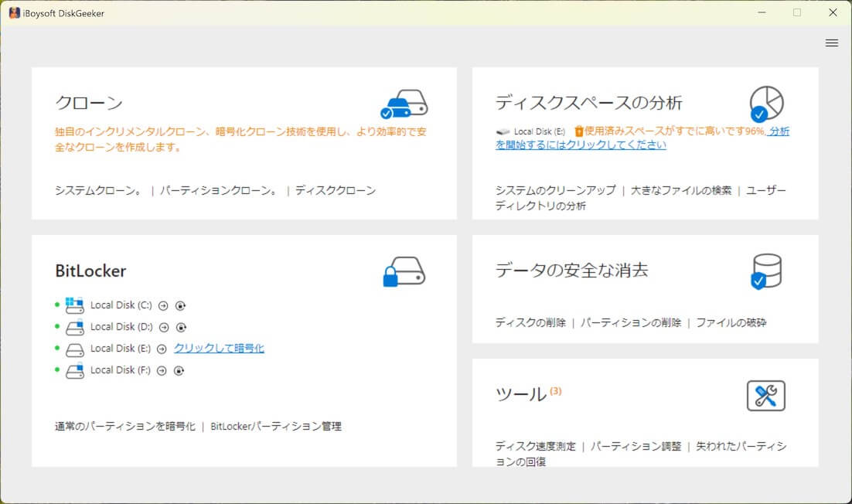Click the BitLocker locked drive icon
The height and width of the screenshot is (504, 852).
(x=404, y=271)
